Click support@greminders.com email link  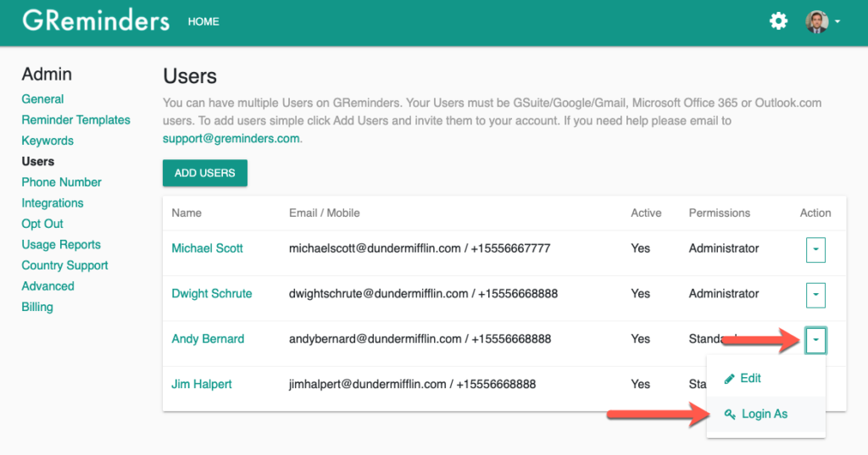[x=231, y=138]
